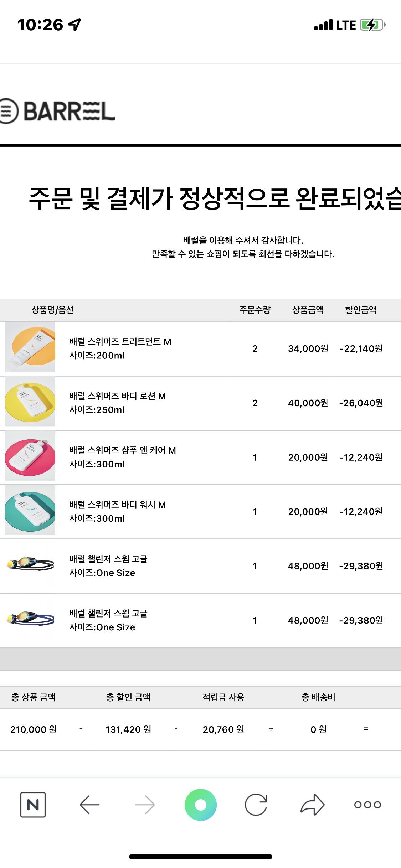Viewport: 401px width, 868px height.
Task: Open the teal body wash thumbnail
Action: pyautogui.click(x=30, y=510)
